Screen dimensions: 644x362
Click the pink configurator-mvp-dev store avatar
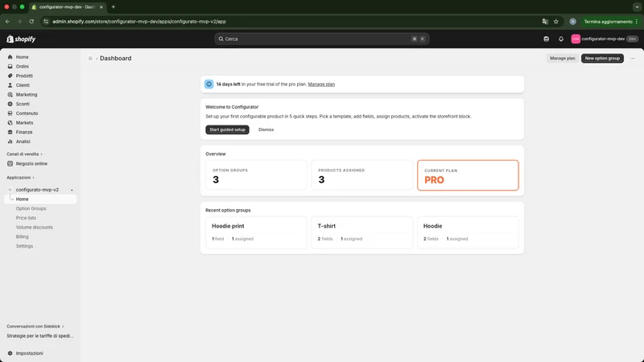[x=576, y=39]
